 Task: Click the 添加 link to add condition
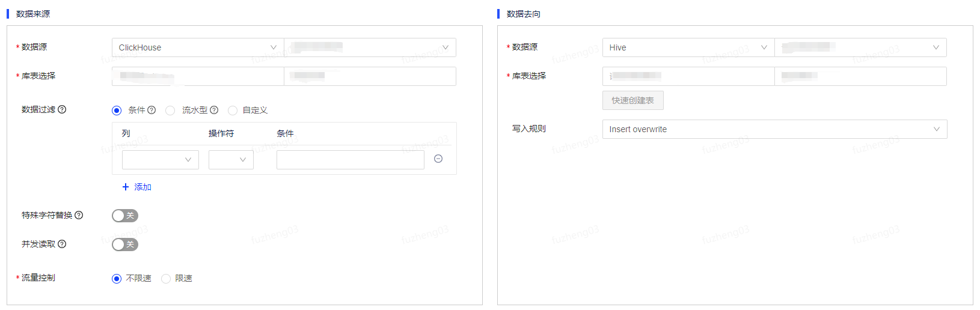click(x=137, y=187)
